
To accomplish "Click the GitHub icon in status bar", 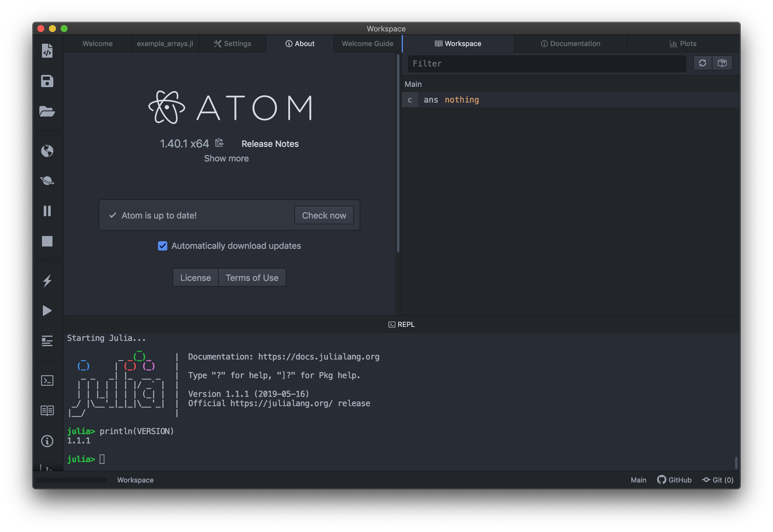I will tap(661, 480).
